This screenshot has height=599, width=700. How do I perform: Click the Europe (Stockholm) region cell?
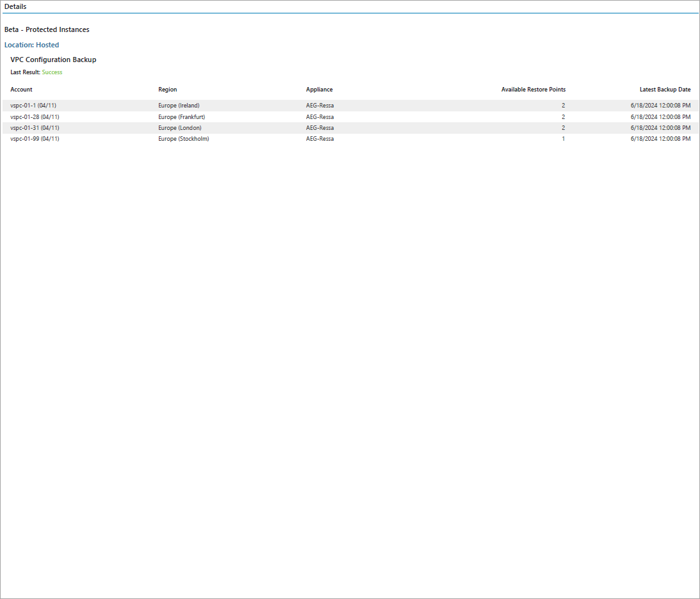[183, 139]
